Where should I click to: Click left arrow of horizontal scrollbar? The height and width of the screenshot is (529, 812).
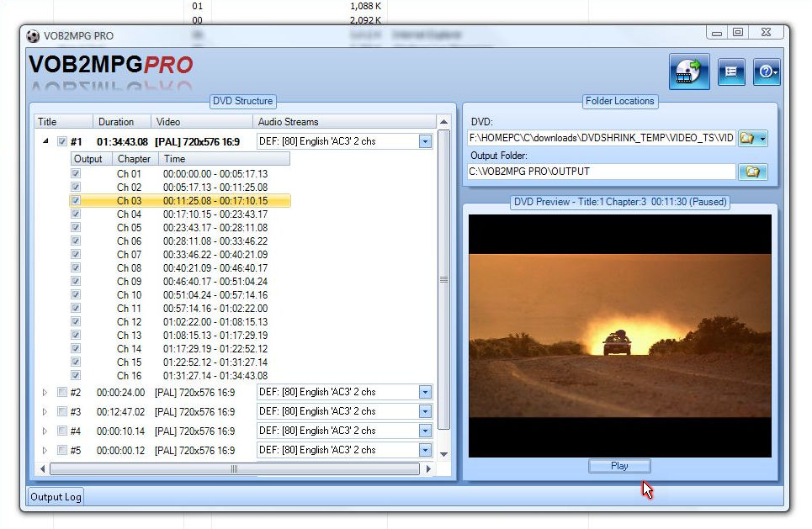[42, 469]
